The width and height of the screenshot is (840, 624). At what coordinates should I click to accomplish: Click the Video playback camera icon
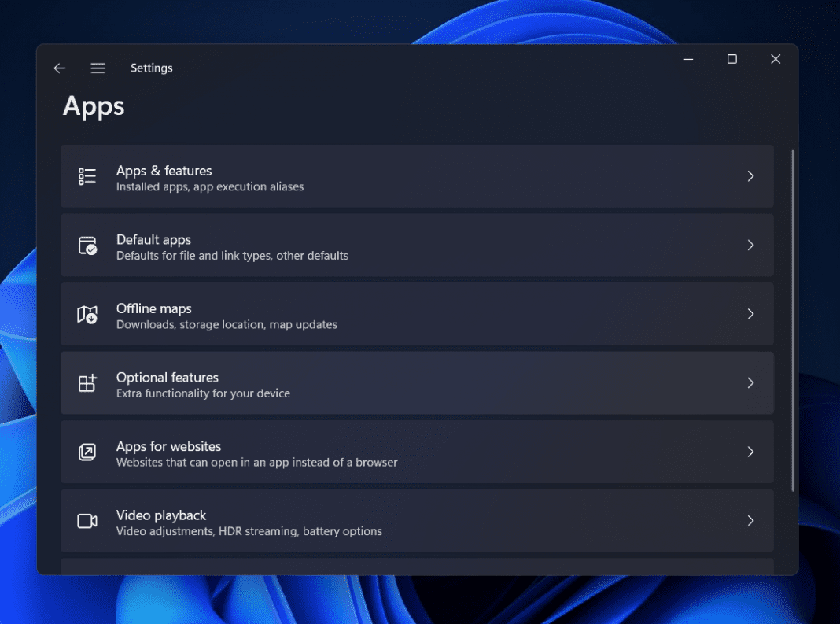[x=87, y=521]
